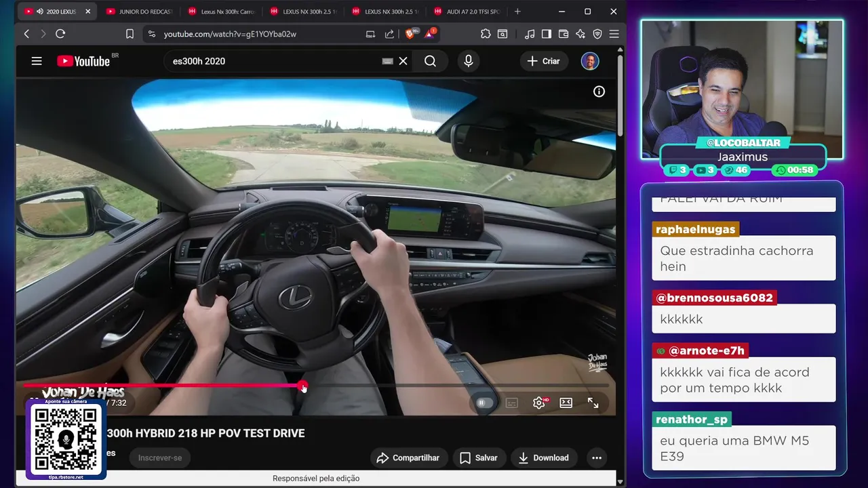The width and height of the screenshot is (868, 488).
Task: Open the browser main menu
Action: pyautogui.click(x=614, y=34)
